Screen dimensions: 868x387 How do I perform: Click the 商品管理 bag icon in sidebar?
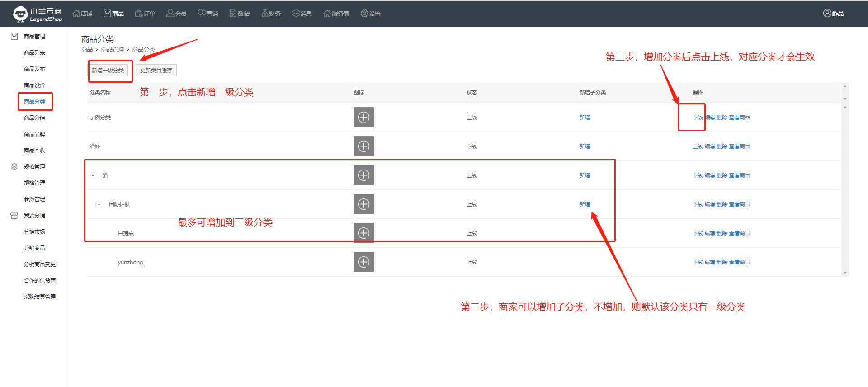(x=14, y=37)
